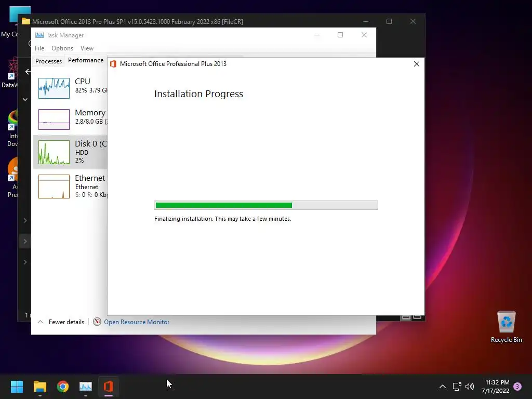The image size is (532, 399).
Task: Open the notification badge showing 3
Action: [x=517, y=386]
